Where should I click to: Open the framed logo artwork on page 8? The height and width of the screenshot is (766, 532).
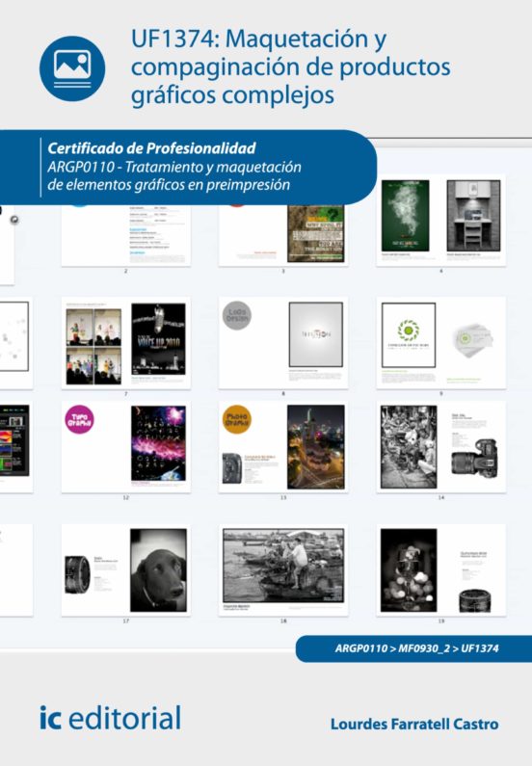[x=315, y=334]
